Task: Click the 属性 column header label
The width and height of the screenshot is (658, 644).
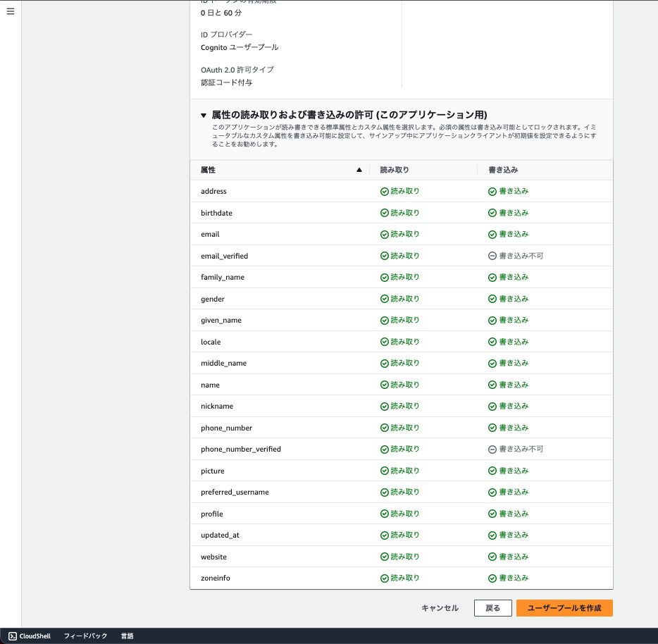Action: [x=208, y=170]
